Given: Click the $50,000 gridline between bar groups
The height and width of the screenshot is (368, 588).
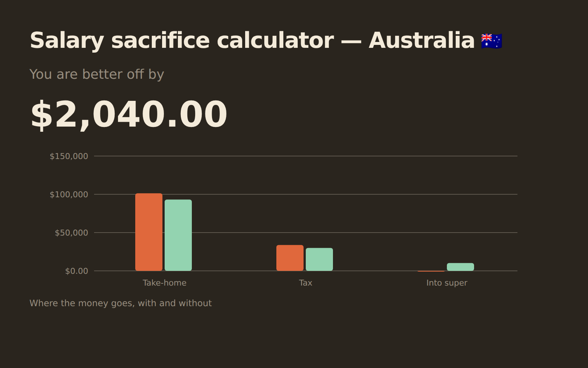Looking at the screenshot, I should (234, 233).
